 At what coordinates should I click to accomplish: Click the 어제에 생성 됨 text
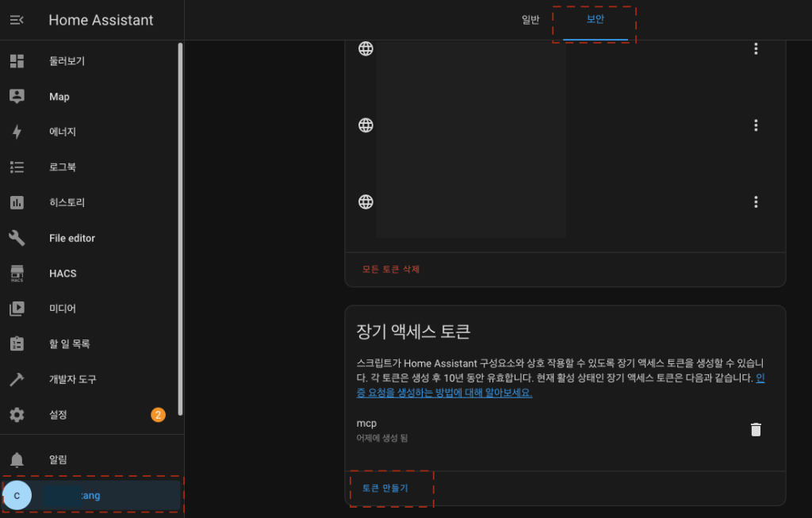pyautogui.click(x=381, y=438)
